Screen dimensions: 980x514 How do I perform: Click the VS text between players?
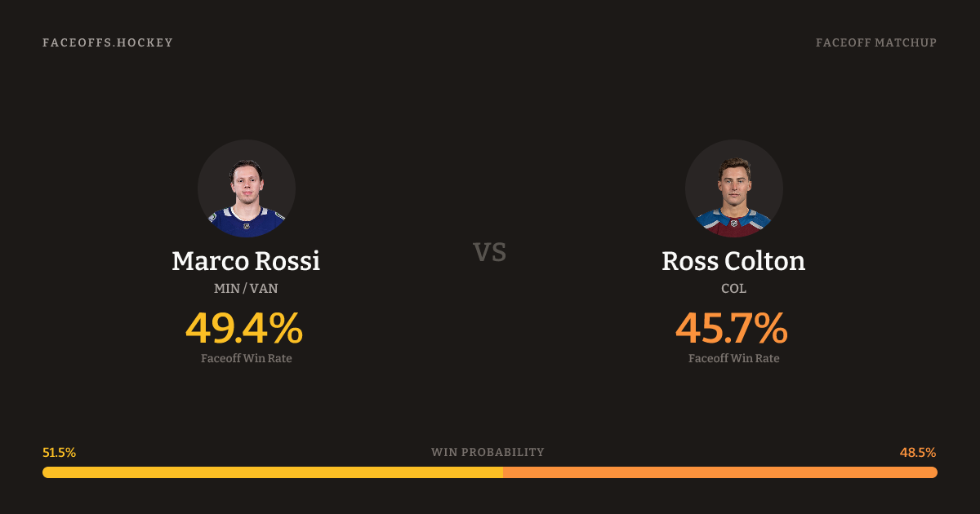(x=490, y=252)
